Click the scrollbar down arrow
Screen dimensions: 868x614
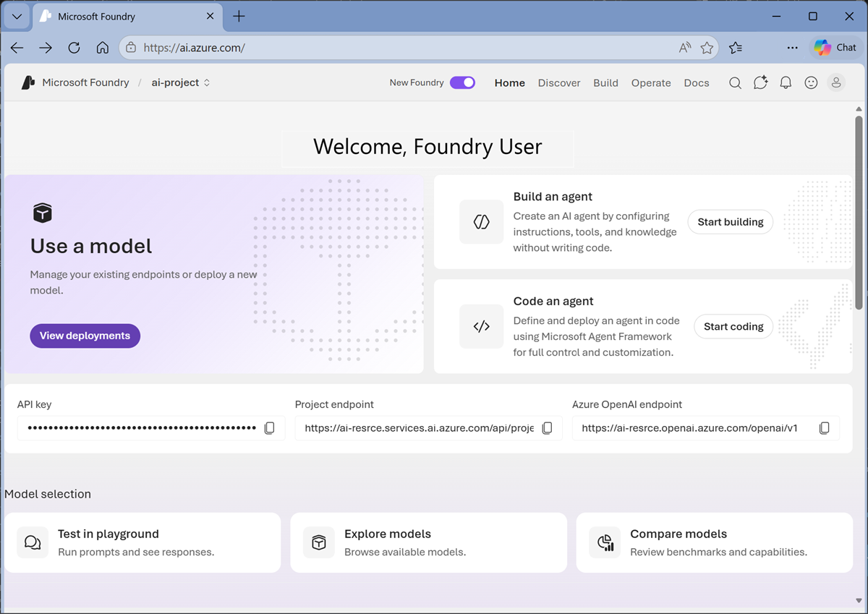[859, 600]
